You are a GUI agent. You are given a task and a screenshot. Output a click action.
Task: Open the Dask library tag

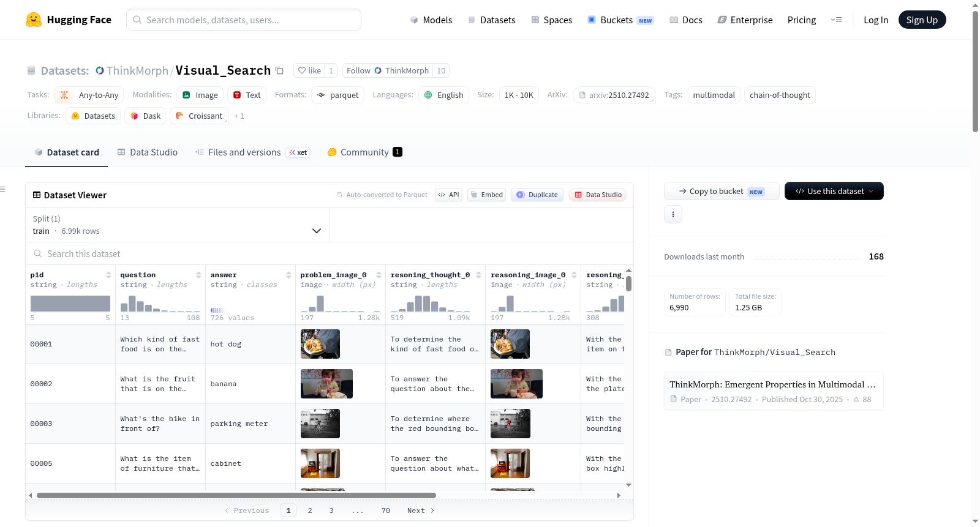[145, 116]
